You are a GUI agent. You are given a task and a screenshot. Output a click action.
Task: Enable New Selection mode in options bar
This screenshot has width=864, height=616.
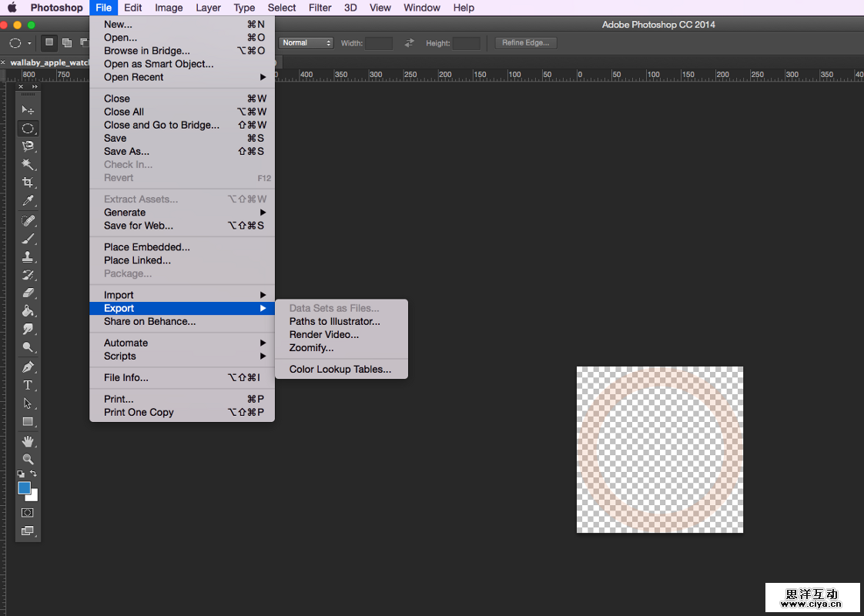click(x=49, y=43)
